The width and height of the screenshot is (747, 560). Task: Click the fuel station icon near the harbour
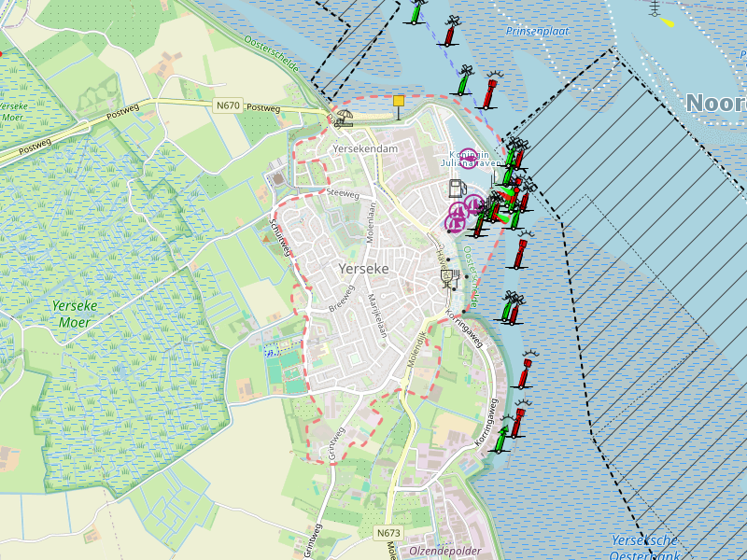(x=457, y=188)
